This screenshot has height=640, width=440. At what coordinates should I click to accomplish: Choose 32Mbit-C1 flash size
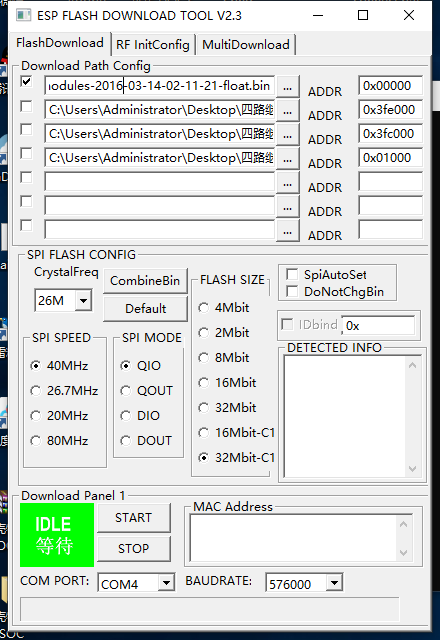click(x=203, y=458)
